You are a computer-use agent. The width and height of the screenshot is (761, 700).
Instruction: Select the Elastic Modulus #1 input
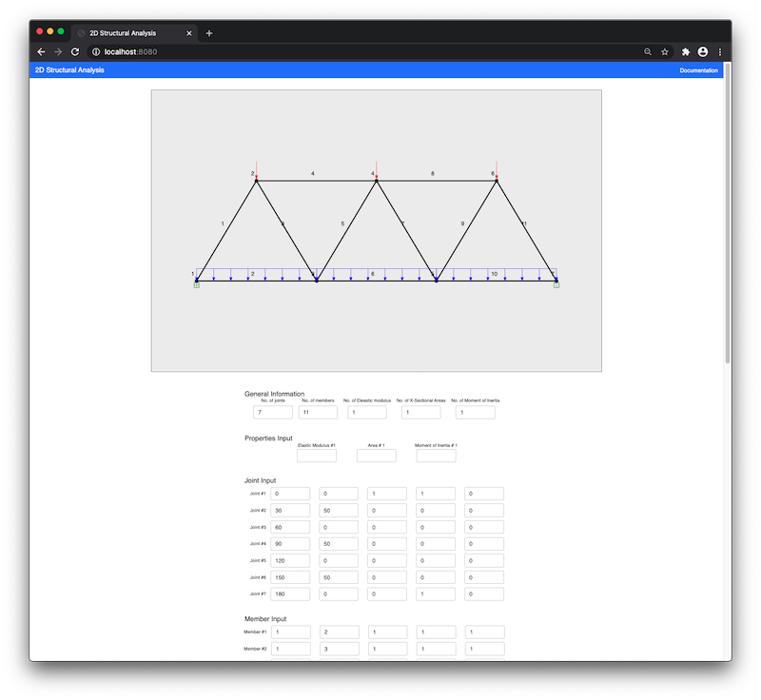tap(317, 456)
